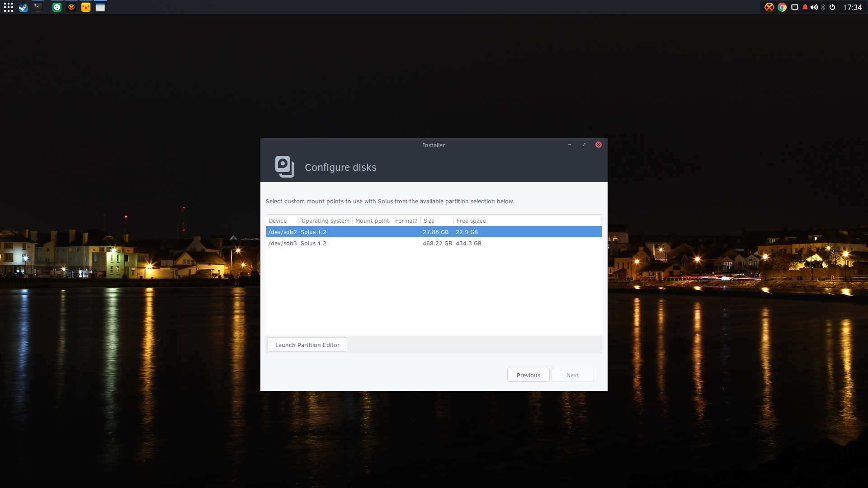Click the 22.9 GB free space cell
Image resolution: width=868 pixels, height=488 pixels.
tap(467, 232)
